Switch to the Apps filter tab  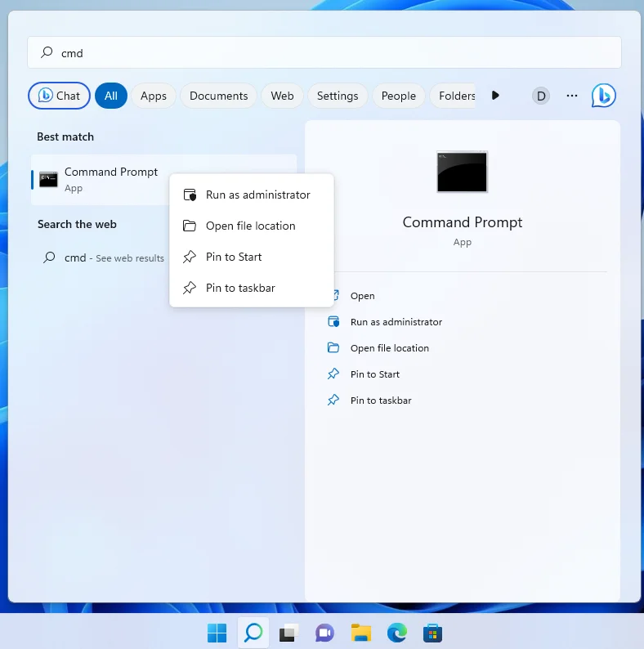[x=154, y=96]
